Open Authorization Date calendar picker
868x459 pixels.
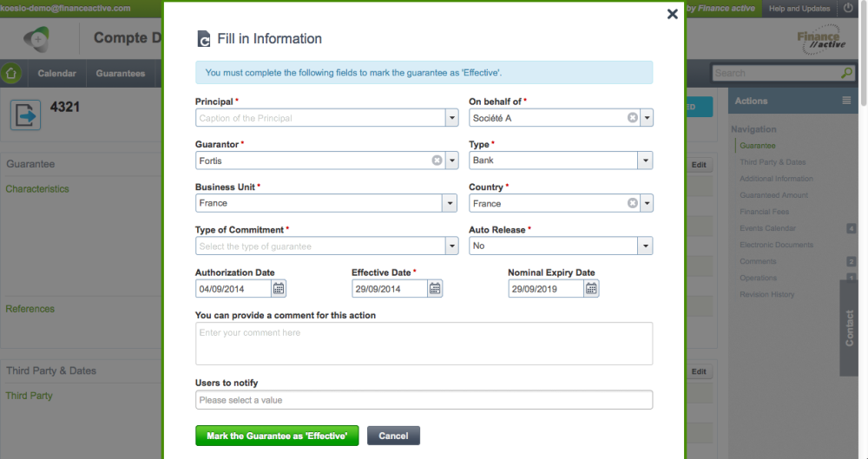click(279, 288)
